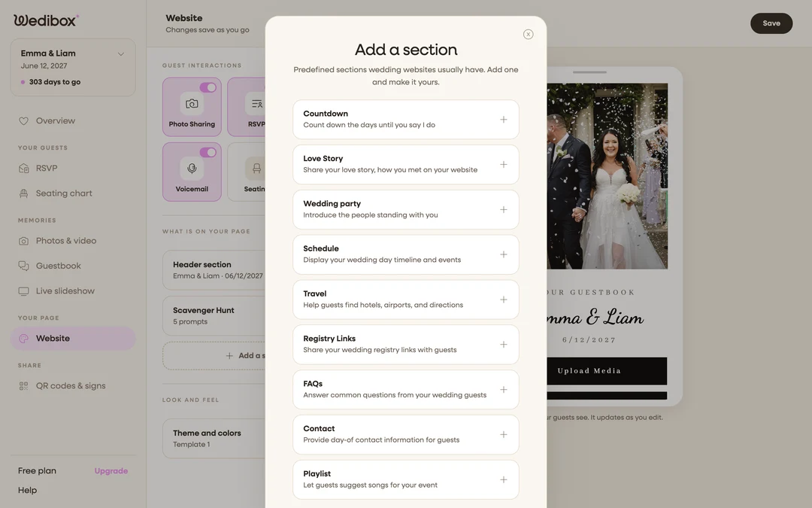Select the Travel section title

315,294
